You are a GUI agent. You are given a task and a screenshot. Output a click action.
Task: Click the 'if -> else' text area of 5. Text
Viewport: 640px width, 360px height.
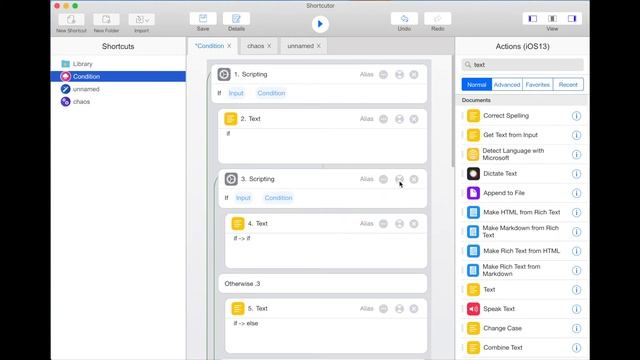tap(326, 336)
